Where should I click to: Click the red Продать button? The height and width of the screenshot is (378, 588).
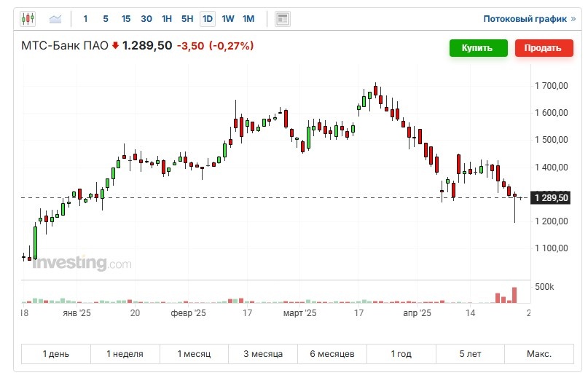[x=544, y=48]
